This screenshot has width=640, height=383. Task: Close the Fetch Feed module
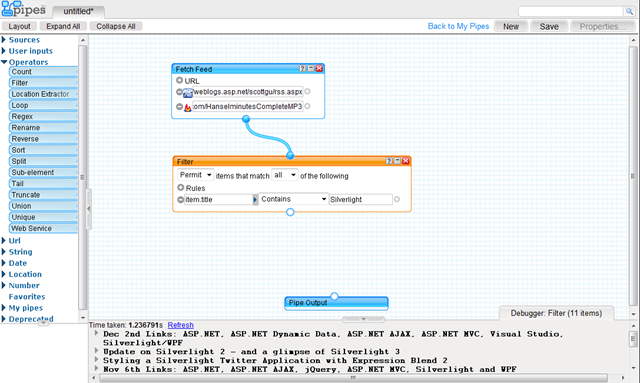tap(319, 69)
